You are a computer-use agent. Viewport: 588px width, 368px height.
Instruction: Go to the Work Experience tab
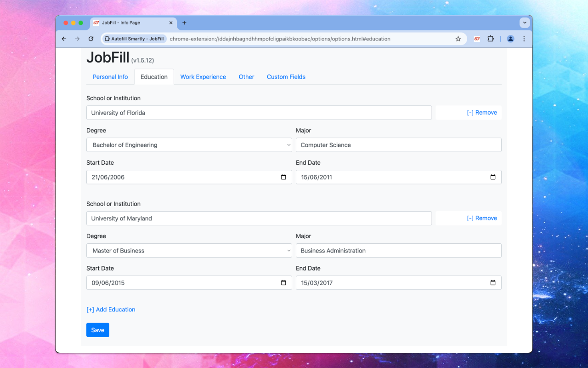click(203, 77)
